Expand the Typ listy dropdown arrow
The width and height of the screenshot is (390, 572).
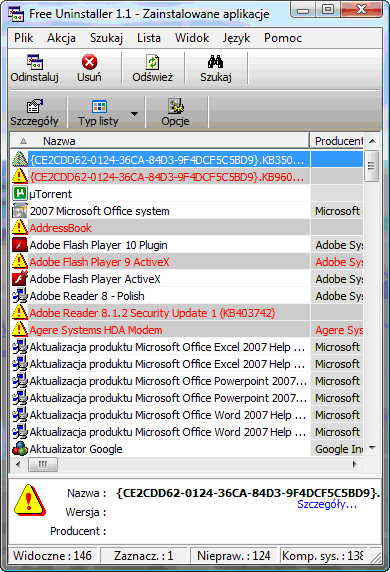[134, 114]
